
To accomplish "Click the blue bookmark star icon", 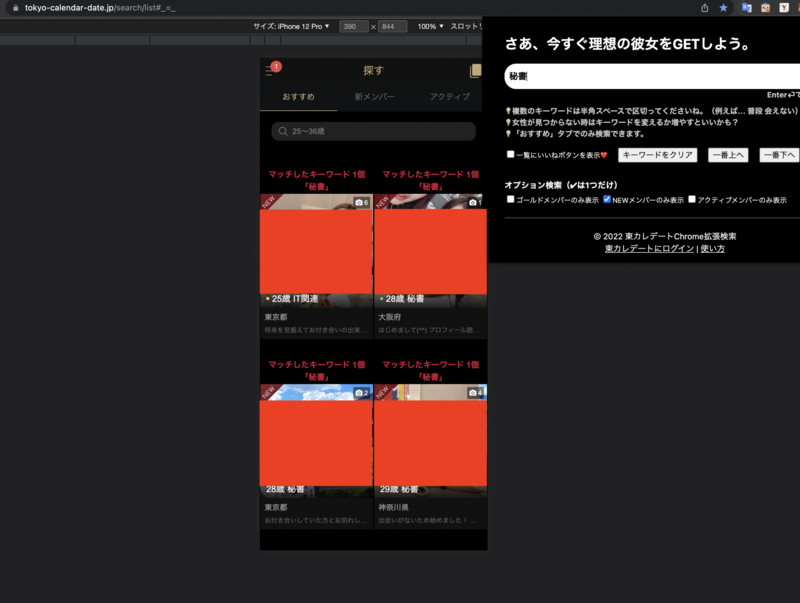I will 723,8.
